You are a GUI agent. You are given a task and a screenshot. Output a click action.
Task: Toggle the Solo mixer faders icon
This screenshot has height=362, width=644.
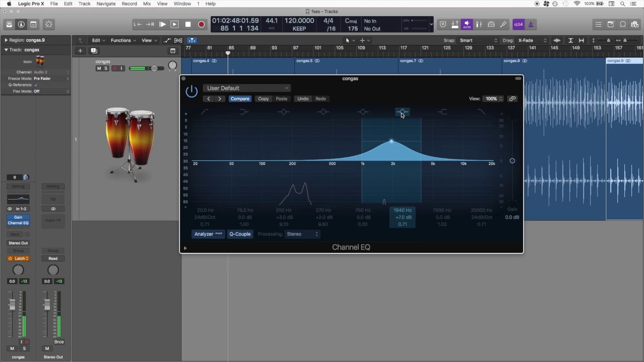point(479,24)
